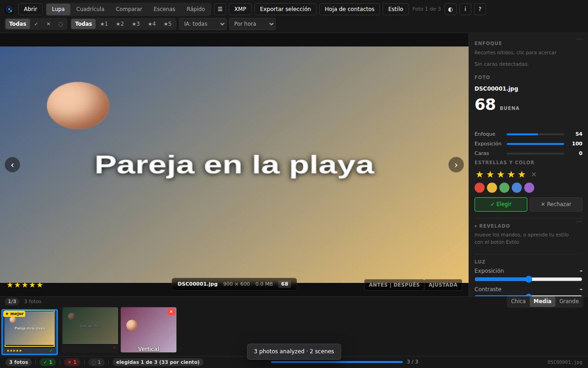This screenshot has height=368, width=588.
Task: Click the Exposición slider handle
Action: pos(529,279)
